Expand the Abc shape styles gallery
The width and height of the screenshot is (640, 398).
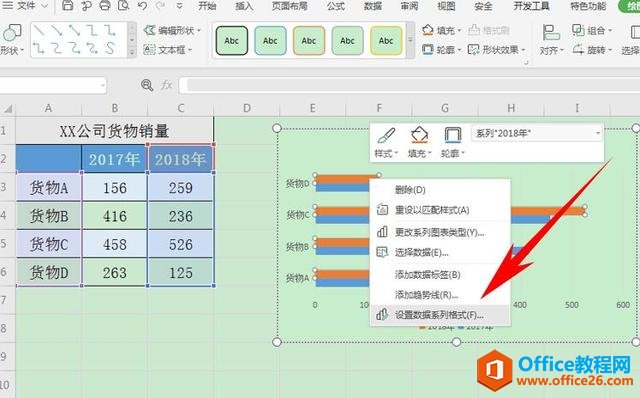tap(410, 40)
